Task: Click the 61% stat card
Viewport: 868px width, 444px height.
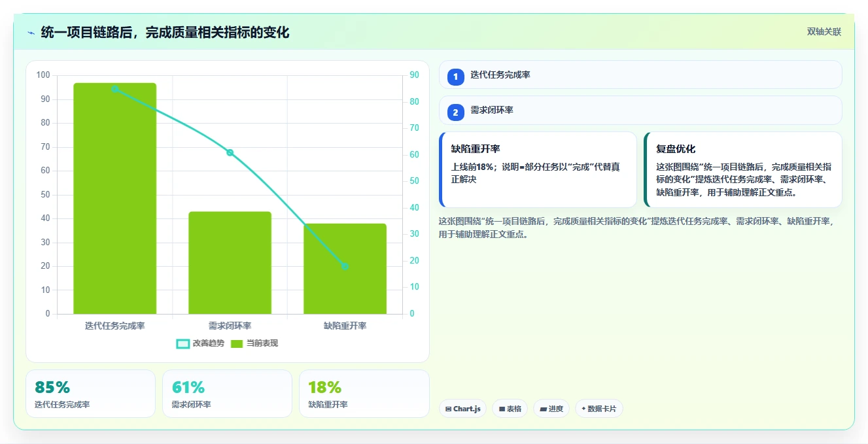Action: tap(227, 394)
